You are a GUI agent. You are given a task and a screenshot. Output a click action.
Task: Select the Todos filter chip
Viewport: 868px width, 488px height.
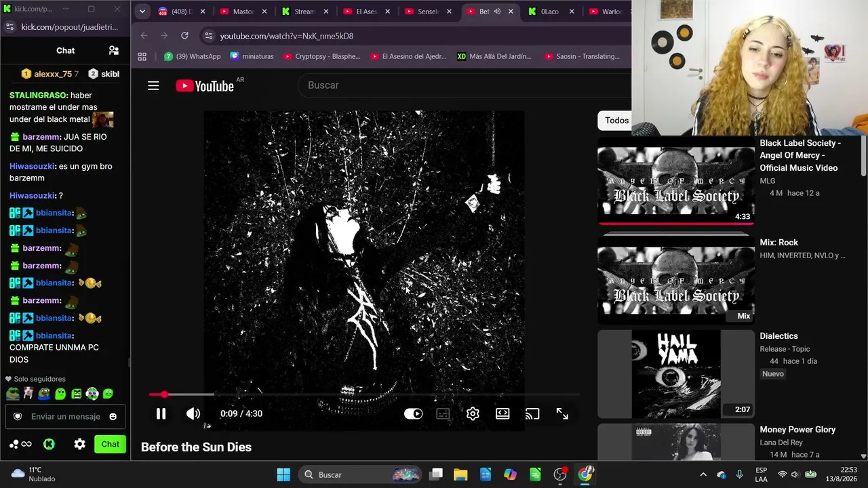click(616, 121)
